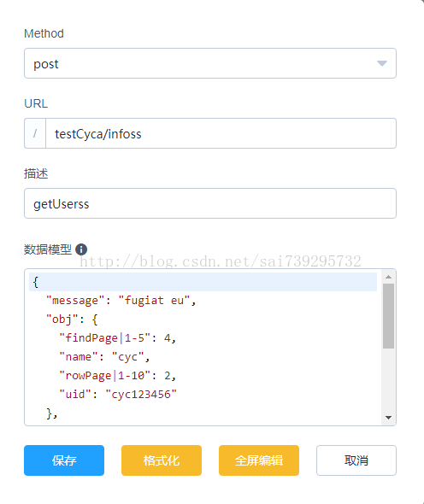Click the "uid": "cyc123456" line
The width and height of the screenshot is (424, 504).
203,395
